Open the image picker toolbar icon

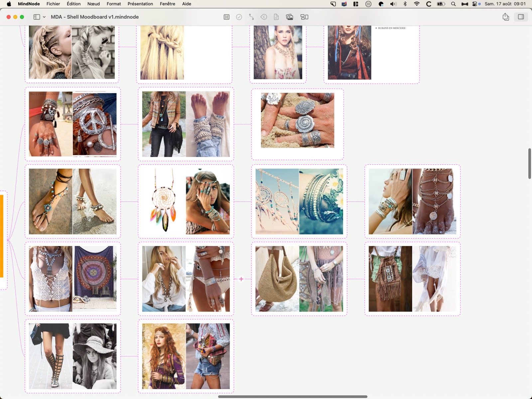coord(290,17)
